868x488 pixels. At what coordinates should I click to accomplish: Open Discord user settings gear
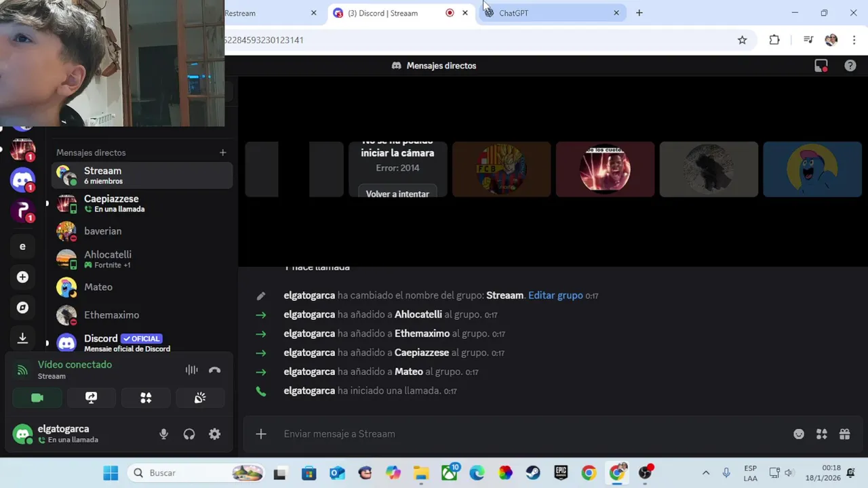pos(214,434)
